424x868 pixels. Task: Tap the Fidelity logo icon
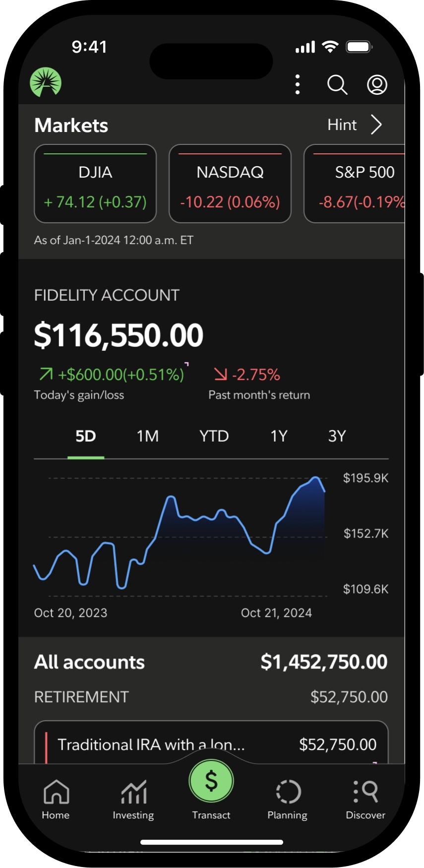click(x=46, y=82)
